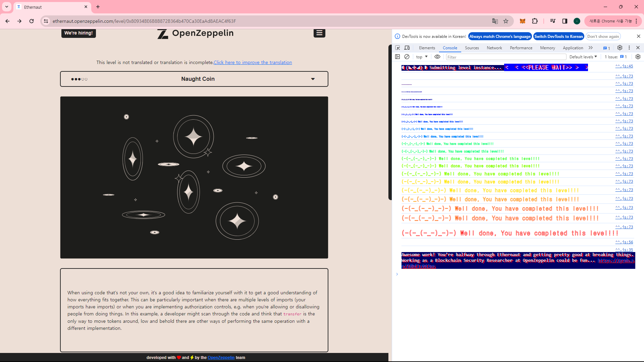Open the ^^.js:45 source link

tap(624, 66)
